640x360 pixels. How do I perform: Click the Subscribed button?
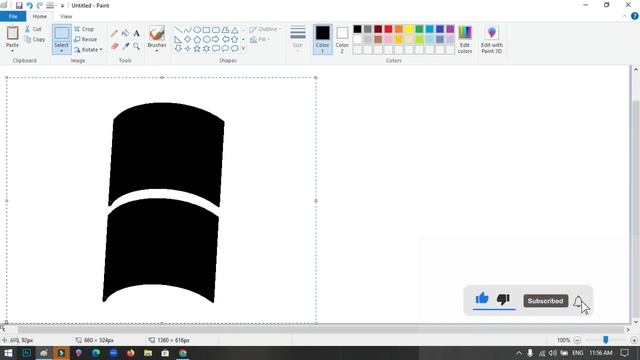tap(546, 301)
